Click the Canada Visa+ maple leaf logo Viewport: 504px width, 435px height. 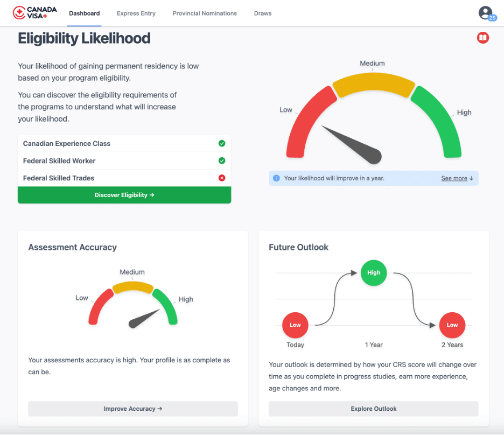coord(18,13)
